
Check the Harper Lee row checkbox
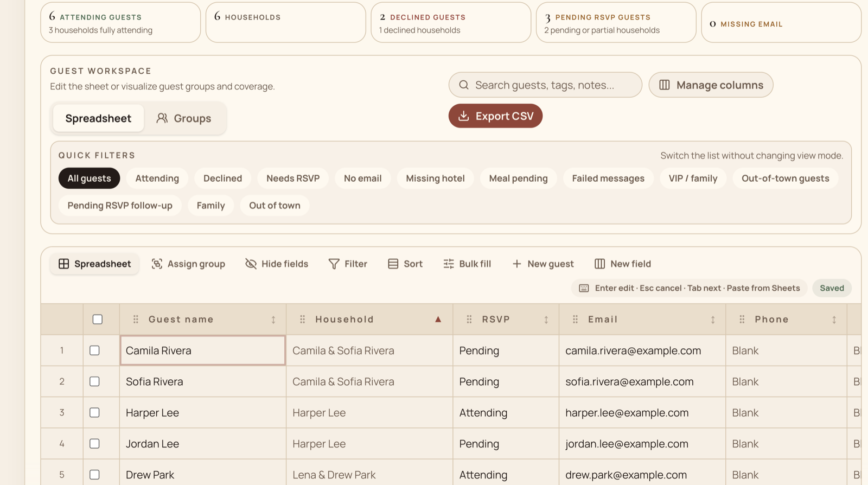pos(94,412)
